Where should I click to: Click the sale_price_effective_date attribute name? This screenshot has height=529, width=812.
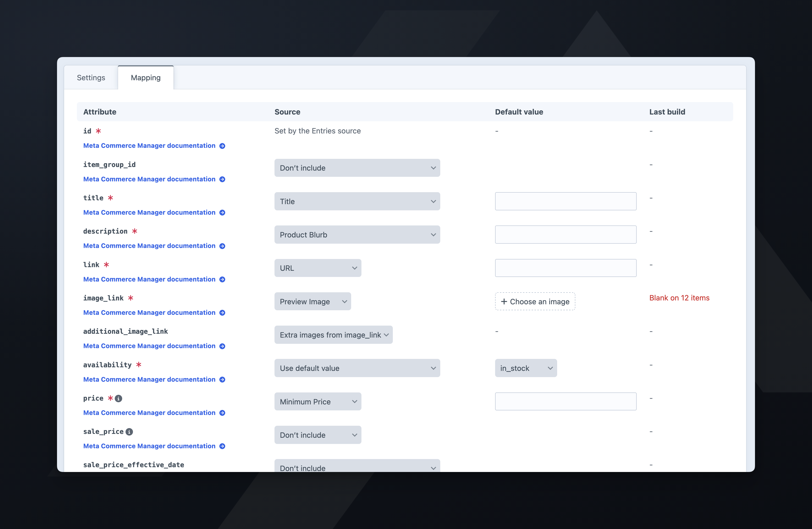[x=134, y=465]
